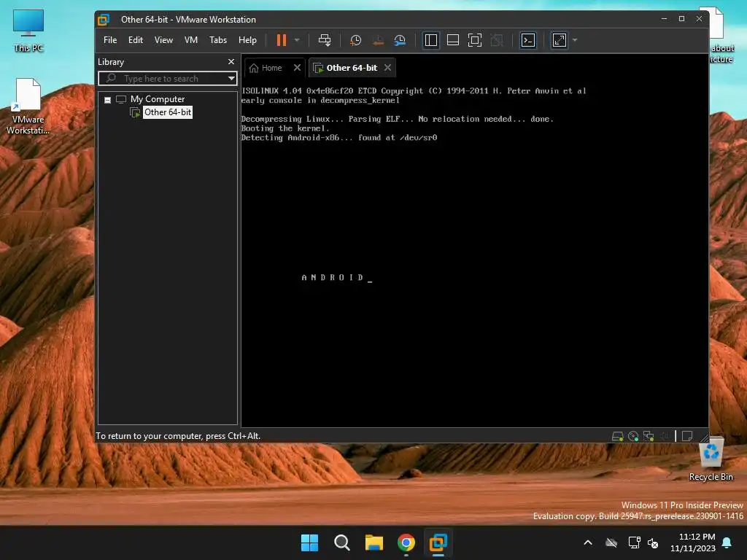This screenshot has height=560, width=747.
Task: Collapse the My Computer tree node
Action: 108,99
